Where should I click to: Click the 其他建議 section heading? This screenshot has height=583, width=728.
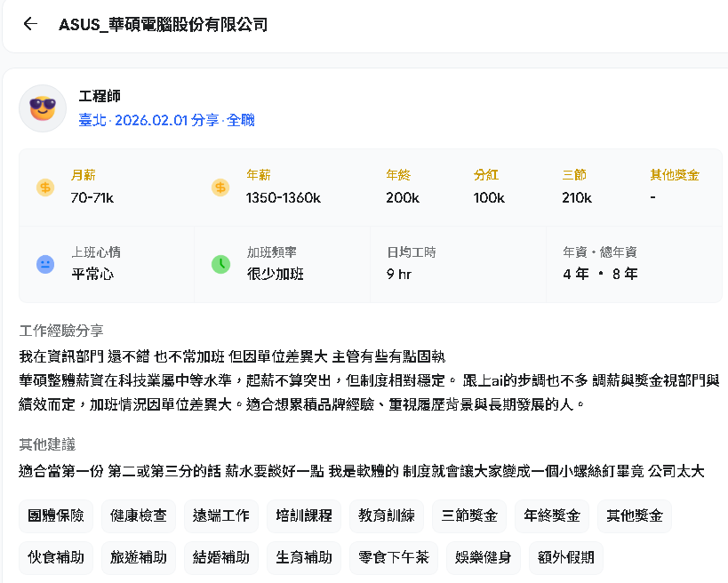point(47,444)
